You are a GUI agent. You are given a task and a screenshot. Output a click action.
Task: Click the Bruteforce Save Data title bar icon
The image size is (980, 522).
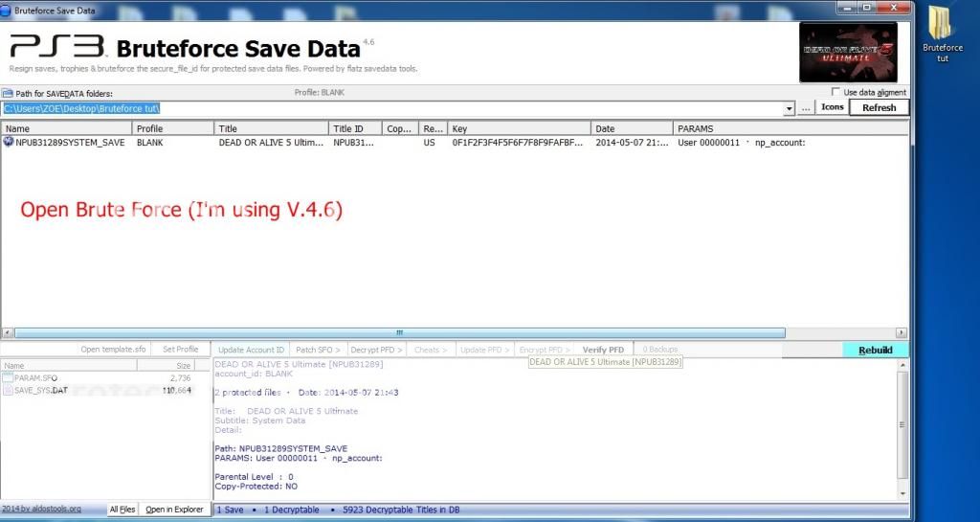pyautogui.click(x=8, y=8)
